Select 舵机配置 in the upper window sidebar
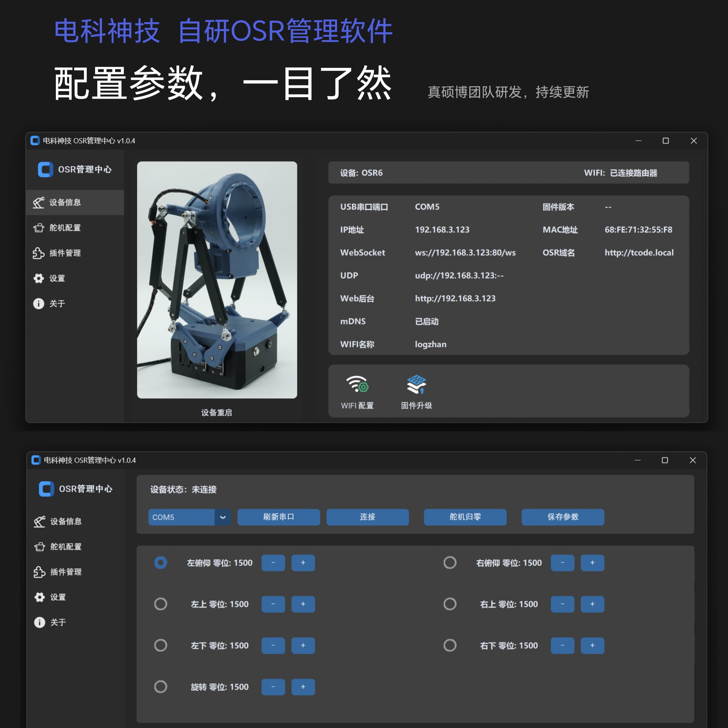The height and width of the screenshot is (728, 728). 65,228
